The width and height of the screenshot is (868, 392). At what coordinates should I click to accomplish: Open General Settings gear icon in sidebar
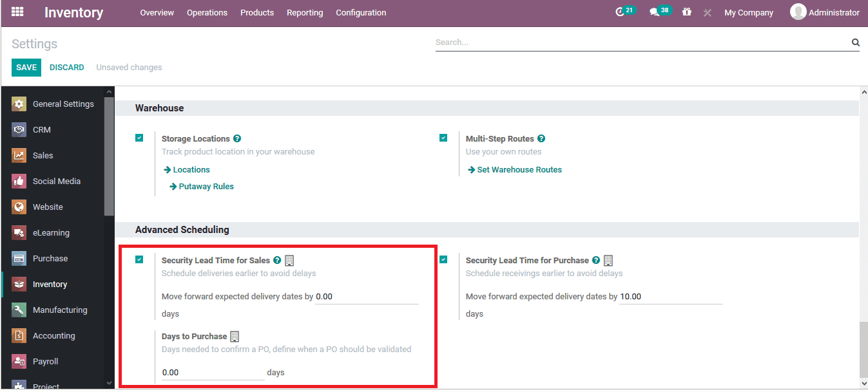(19, 104)
